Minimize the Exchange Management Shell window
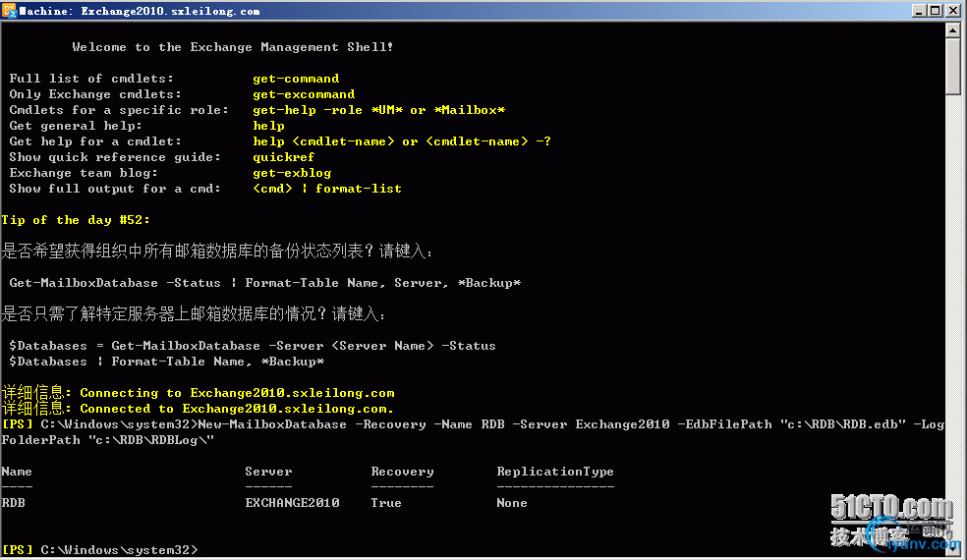This screenshot has width=967, height=560. pos(919,11)
